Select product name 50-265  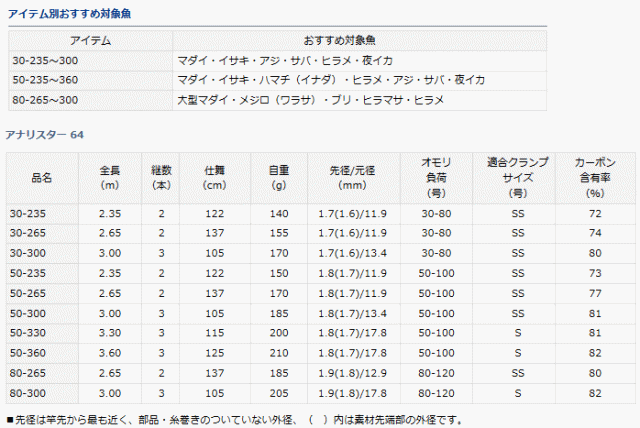click(28, 293)
